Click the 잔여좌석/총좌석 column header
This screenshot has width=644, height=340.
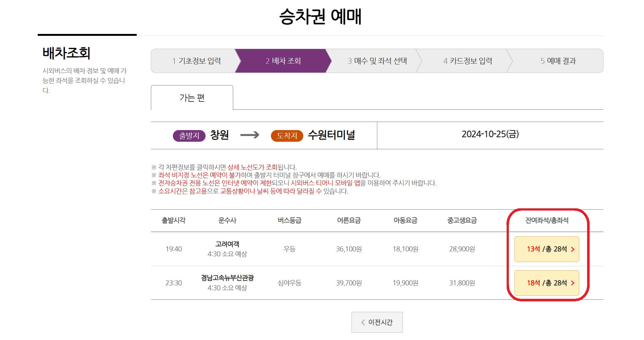coord(547,220)
